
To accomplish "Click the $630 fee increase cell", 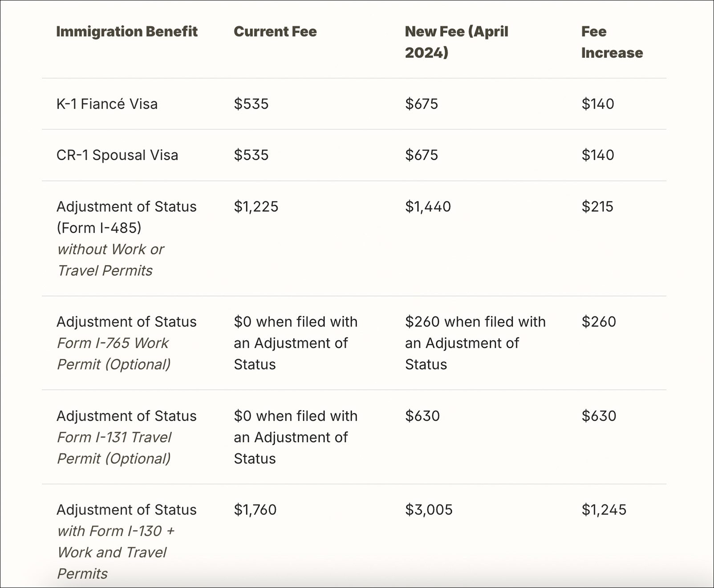I will point(599,416).
